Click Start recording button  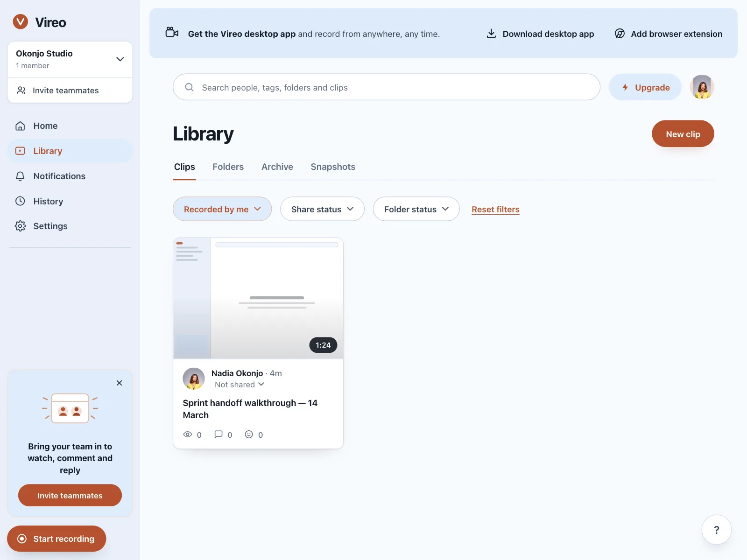coord(56,539)
